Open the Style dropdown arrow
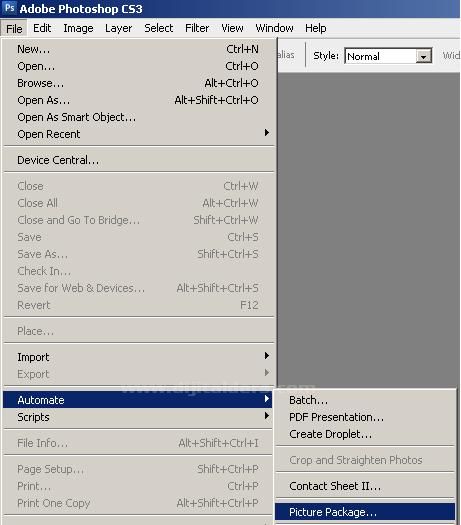 (x=424, y=56)
